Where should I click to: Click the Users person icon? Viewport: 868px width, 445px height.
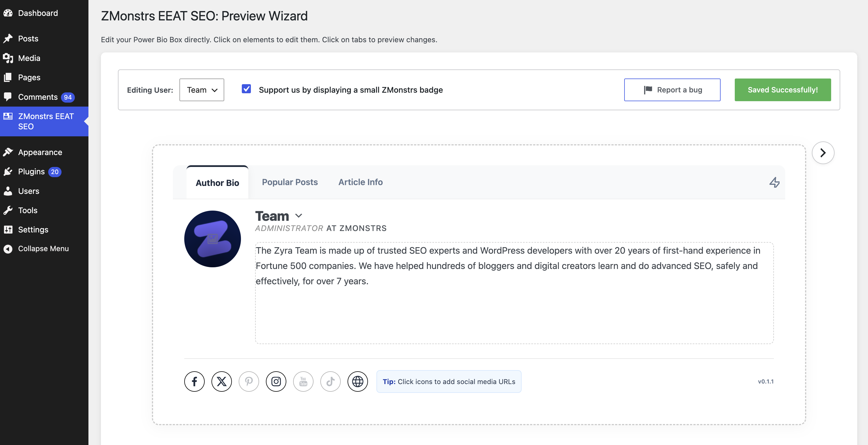pos(8,191)
